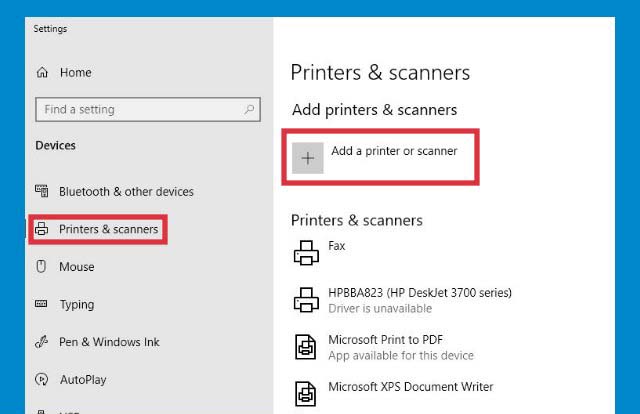Viewport: 640px width, 414px height.
Task: Open the AutoPlay settings page
Action: (x=83, y=380)
